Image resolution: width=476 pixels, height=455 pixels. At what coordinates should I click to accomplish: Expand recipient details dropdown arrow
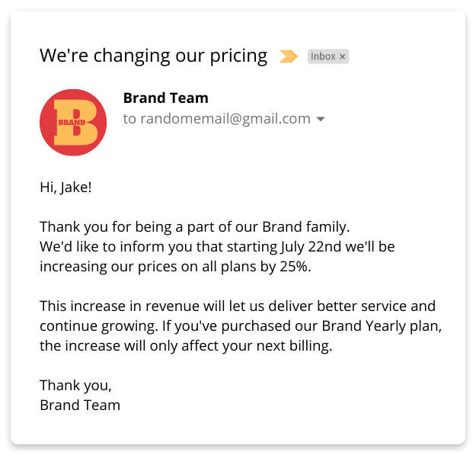(321, 120)
